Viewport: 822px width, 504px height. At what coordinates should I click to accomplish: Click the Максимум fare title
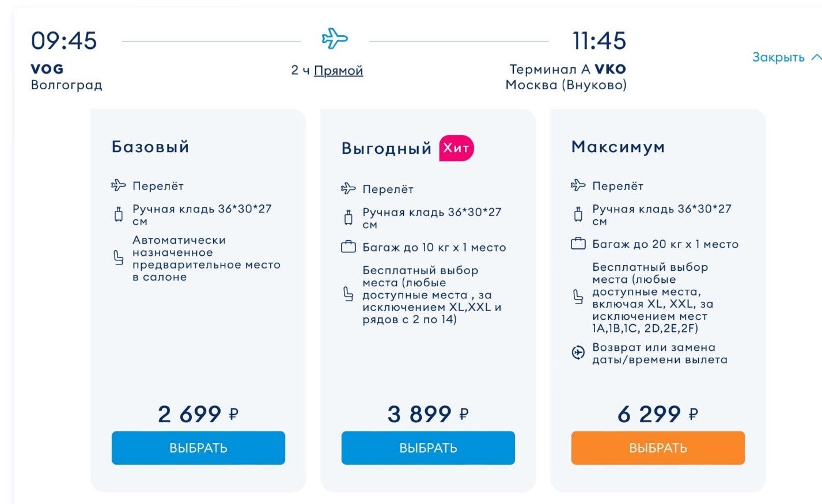[618, 147]
